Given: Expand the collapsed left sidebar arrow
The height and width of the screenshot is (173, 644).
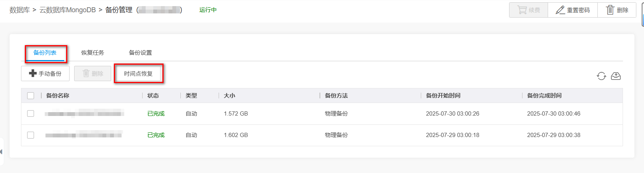Looking at the screenshot, I should click(2, 152).
